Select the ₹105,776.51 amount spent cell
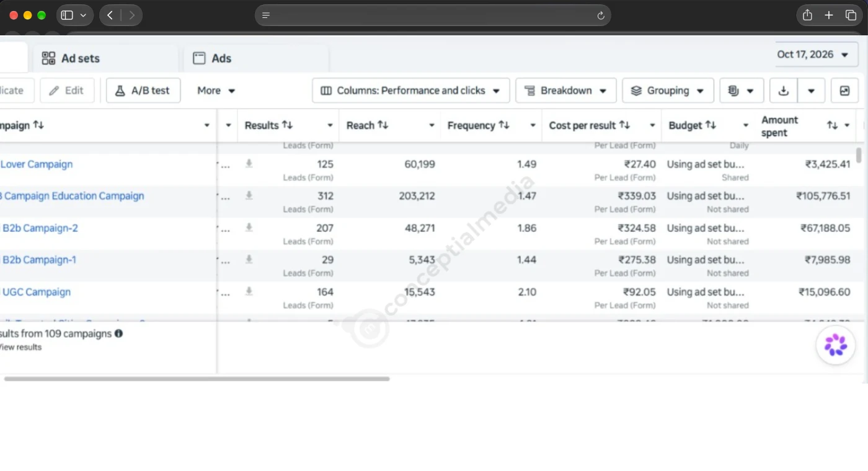This screenshot has height=471, width=868. 823,196
